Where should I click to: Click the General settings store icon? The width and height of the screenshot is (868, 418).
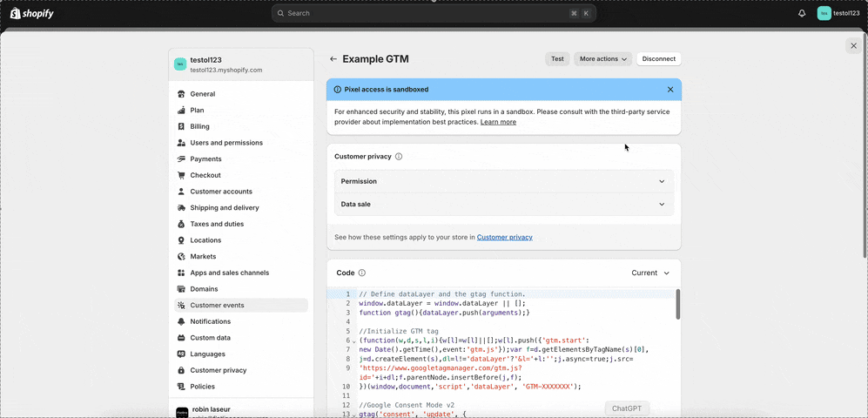click(181, 94)
